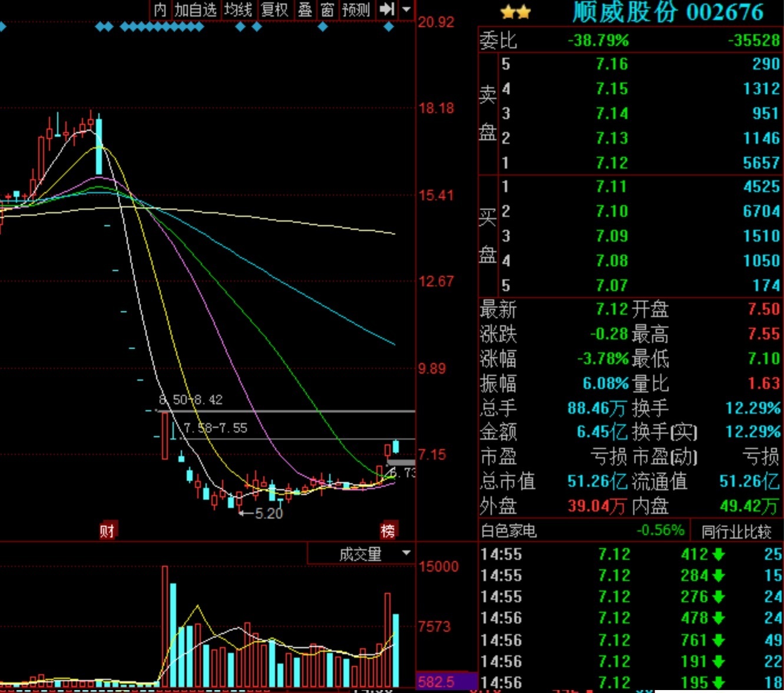Click the leftmost blue diamond event marker
The width and height of the screenshot is (784, 693).
(2, 27)
